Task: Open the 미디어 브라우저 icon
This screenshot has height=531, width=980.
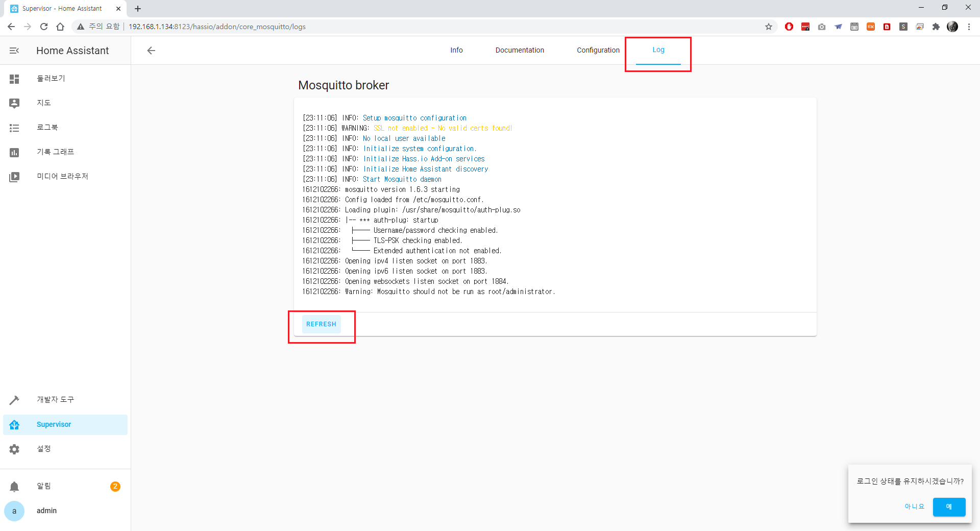Action: (x=14, y=177)
